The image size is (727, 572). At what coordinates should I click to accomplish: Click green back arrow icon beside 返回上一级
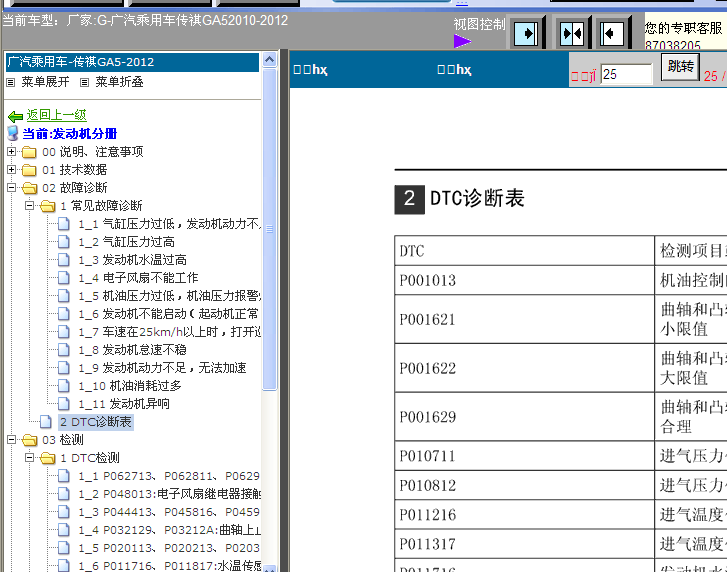(x=15, y=116)
